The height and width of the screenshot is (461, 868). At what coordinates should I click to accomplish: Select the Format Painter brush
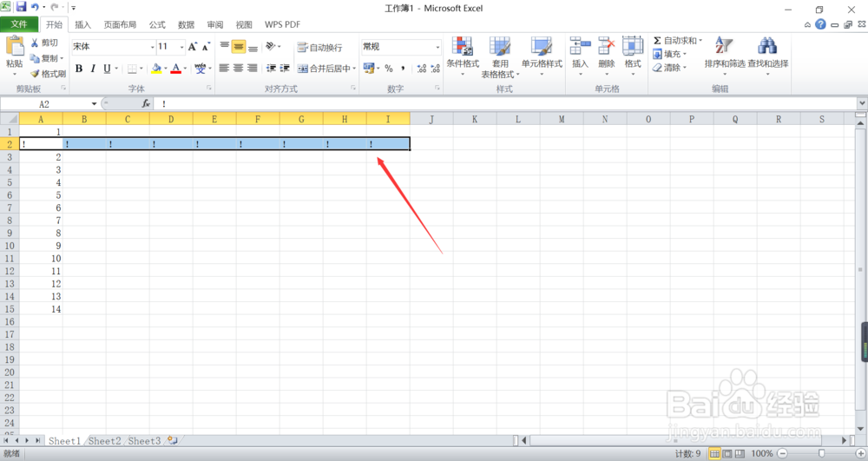pyautogui.click(x=48, y=74)
